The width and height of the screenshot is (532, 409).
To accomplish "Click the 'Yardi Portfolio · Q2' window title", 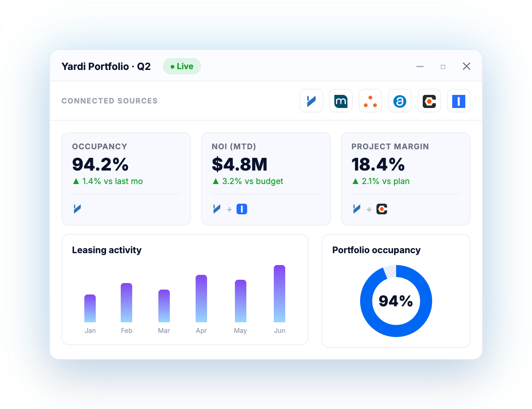I will click(x=106, y=66).
